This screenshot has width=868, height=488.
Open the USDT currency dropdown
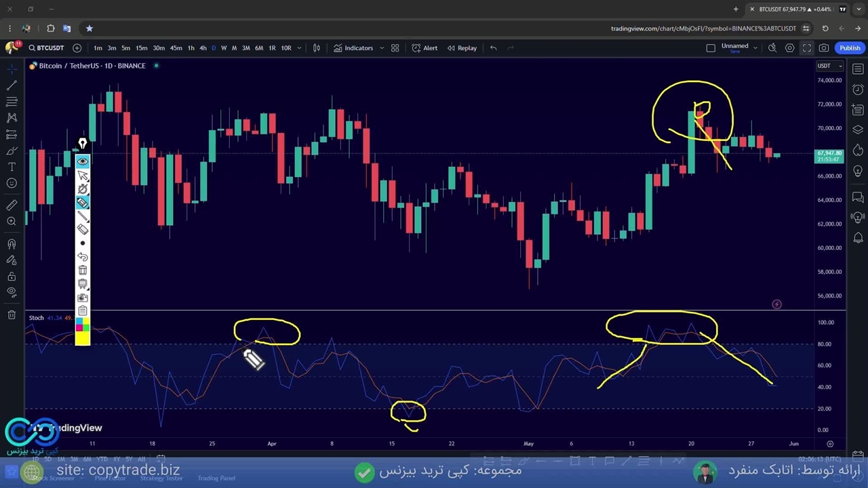coord(829,66)
